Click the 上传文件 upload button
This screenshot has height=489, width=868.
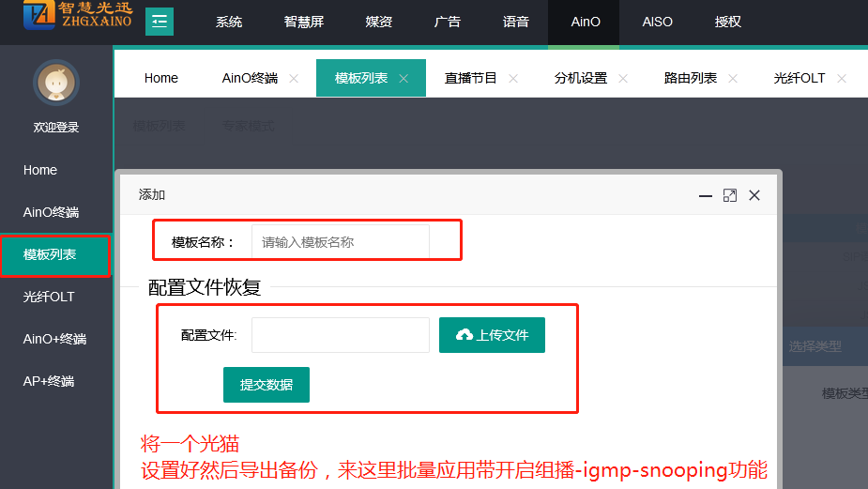pos(492,335)
